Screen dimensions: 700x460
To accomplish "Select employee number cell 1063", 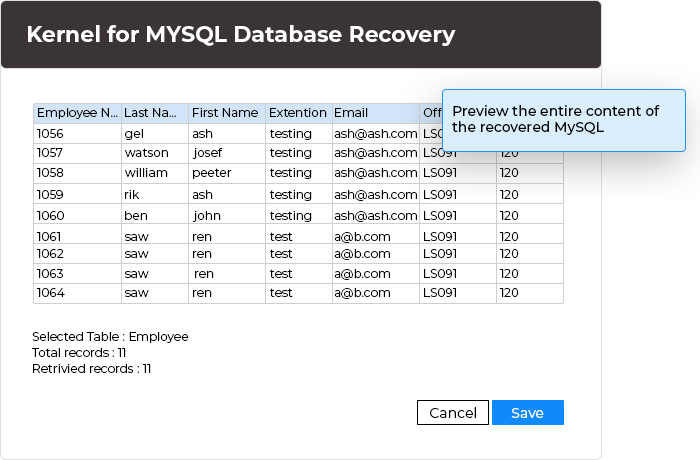I will coord(77,273).
